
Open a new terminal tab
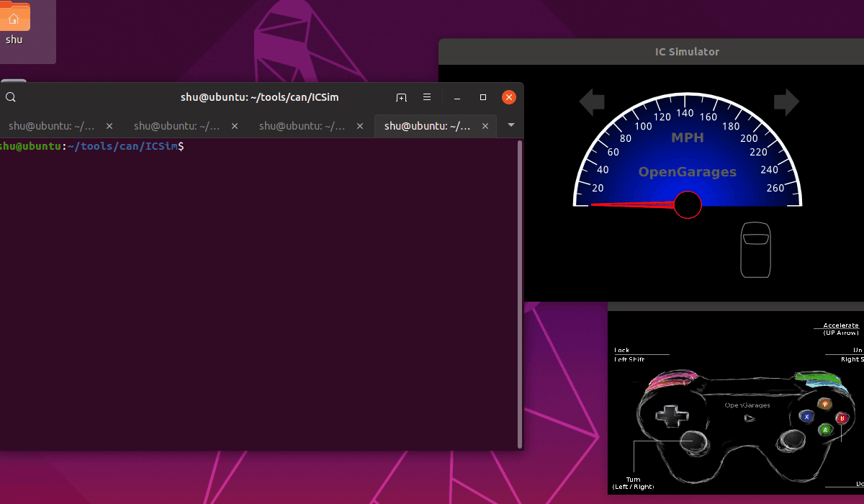click(401, 97)
